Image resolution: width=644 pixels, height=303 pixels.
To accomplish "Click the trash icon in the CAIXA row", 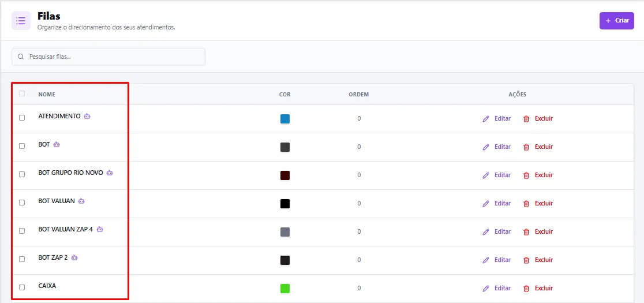I will click(526, 289).
